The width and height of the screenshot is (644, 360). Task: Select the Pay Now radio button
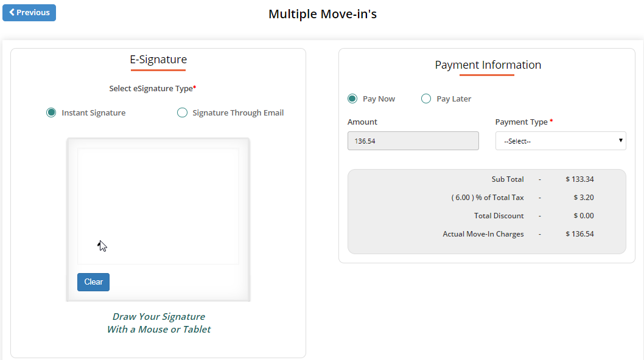(x=352, y=99)
